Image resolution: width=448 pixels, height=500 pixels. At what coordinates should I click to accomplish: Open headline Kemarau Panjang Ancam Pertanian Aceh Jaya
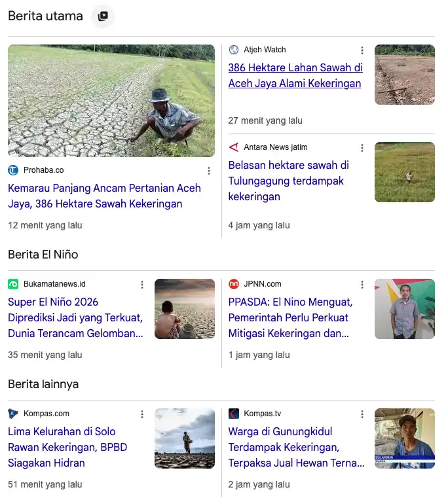click(x=104, y=196)
